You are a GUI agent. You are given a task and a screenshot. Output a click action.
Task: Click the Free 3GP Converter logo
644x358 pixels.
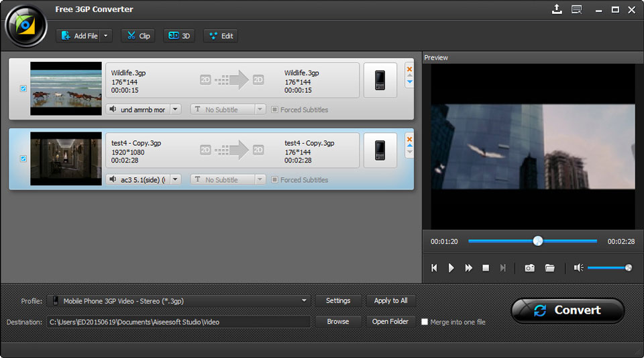26,26
